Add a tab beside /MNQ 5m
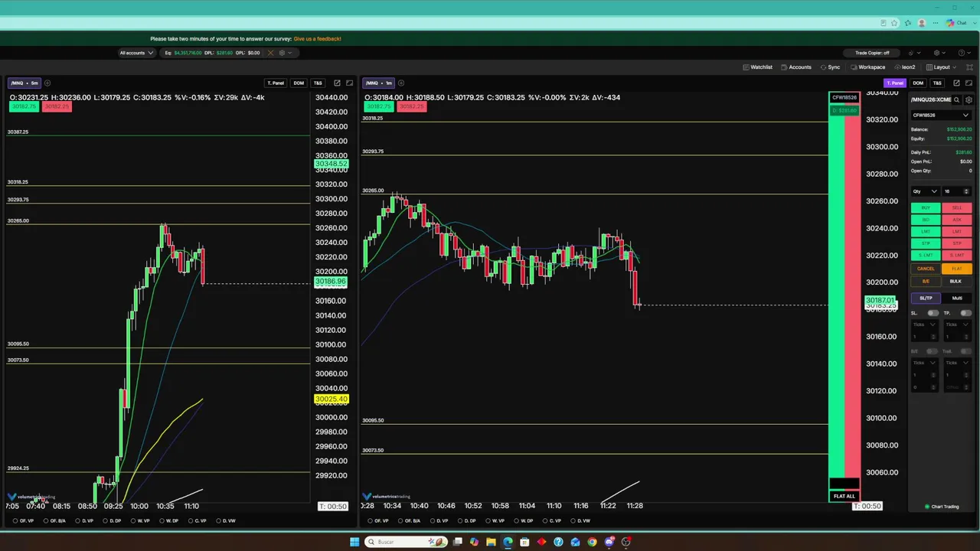The width and height of the screenshot is (980, 551). pyautogui.click(x=47, y=83)
